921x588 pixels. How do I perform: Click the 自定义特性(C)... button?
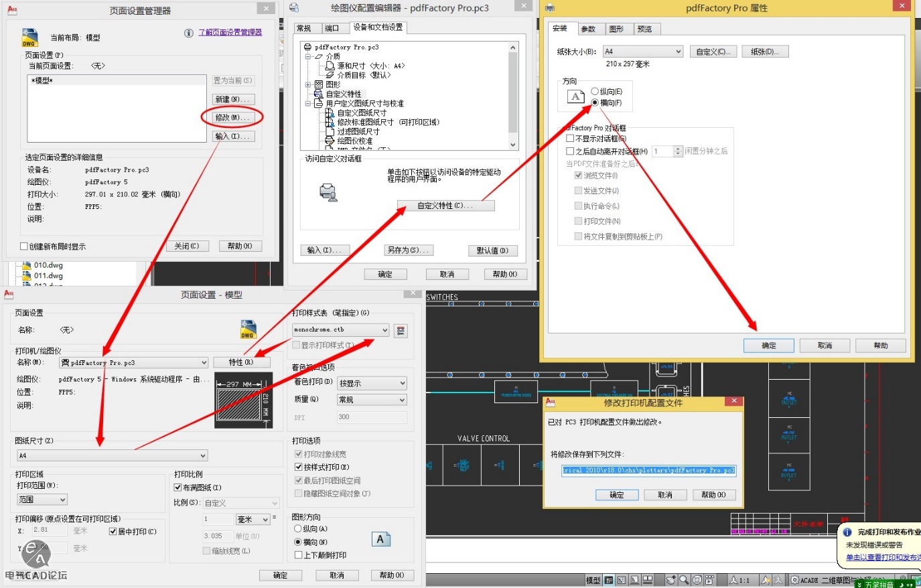(x=445, y=206)
